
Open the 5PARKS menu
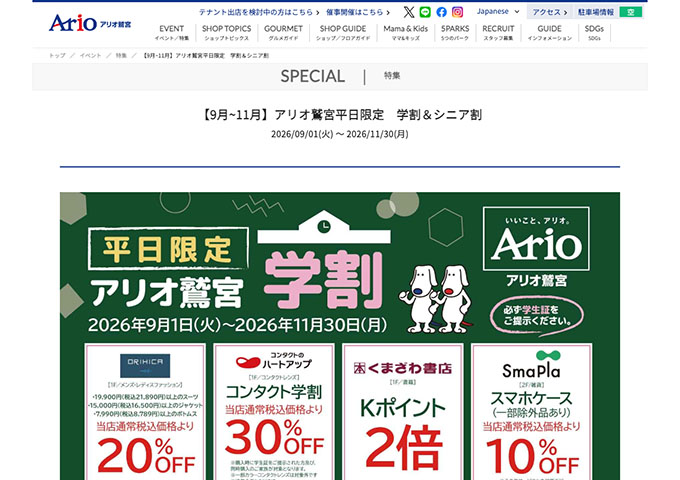point(455,33)
